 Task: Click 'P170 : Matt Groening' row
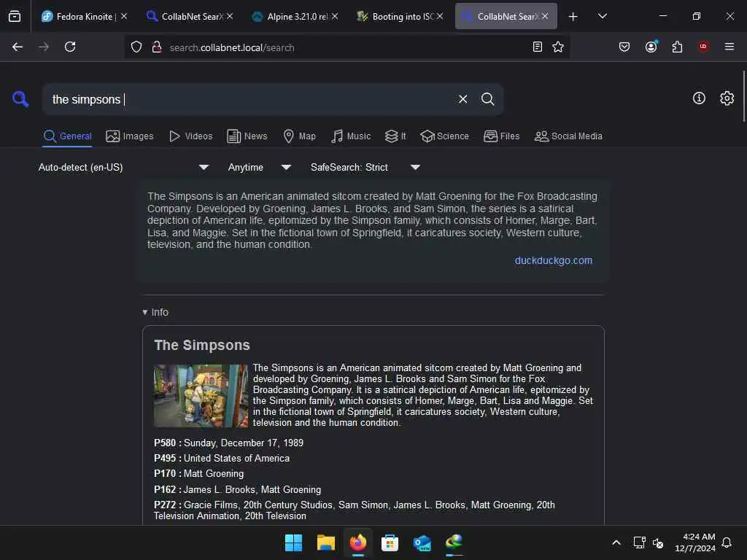click(x=198, y=473)
